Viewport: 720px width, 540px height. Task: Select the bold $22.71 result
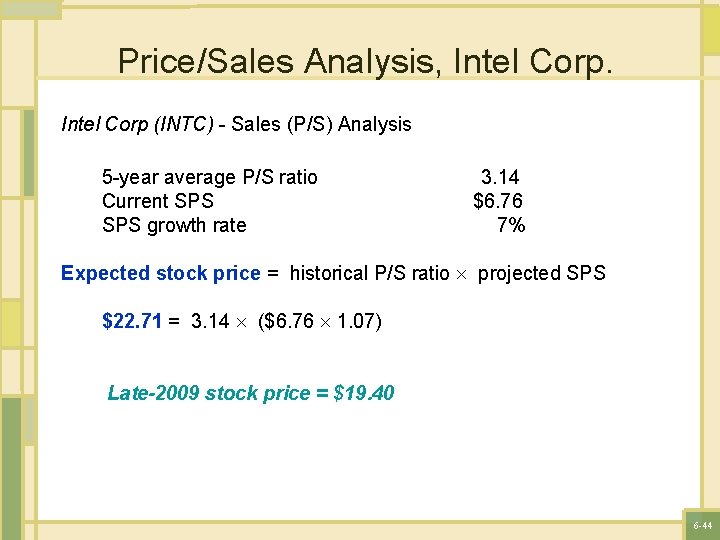click(132, 321)
